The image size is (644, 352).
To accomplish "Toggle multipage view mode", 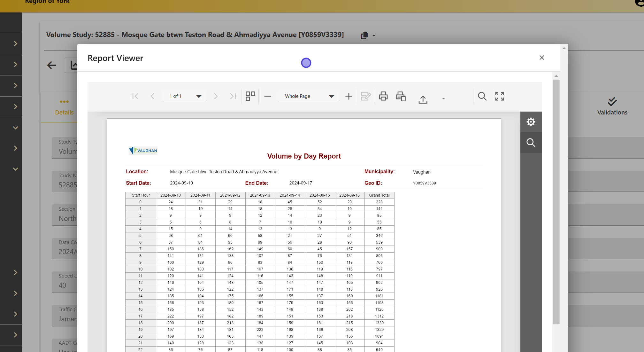I will pyautogui.click(x=250, y=96).
